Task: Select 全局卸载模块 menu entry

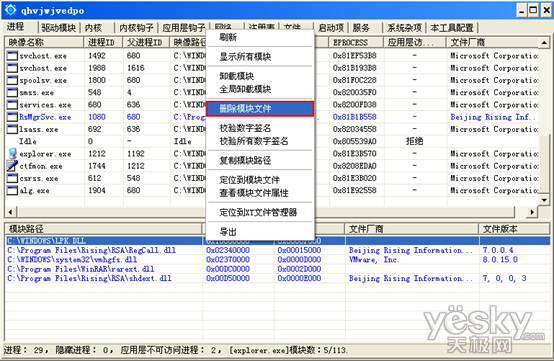Action: [260, 89]
